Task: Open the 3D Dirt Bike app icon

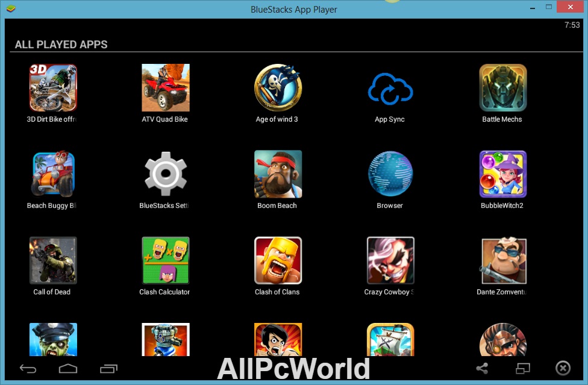Action: [53, 88]
